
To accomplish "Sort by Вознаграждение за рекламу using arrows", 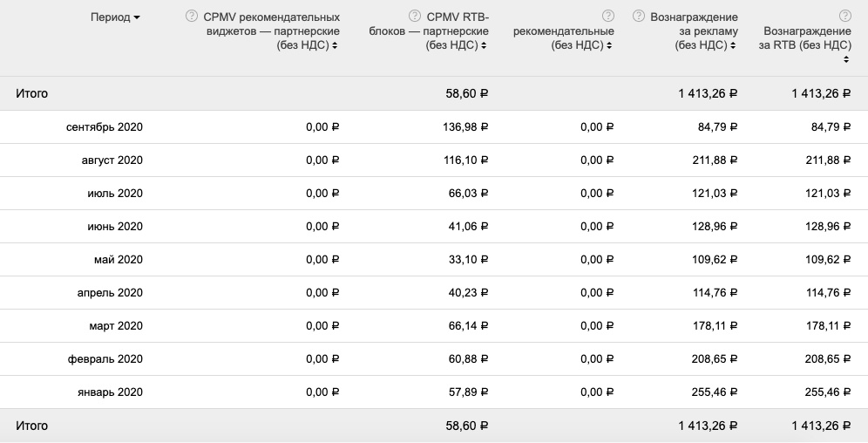I will [734, 45].
